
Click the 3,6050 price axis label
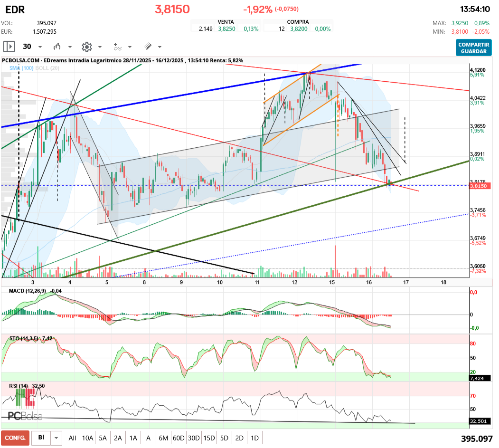[478, 266]
